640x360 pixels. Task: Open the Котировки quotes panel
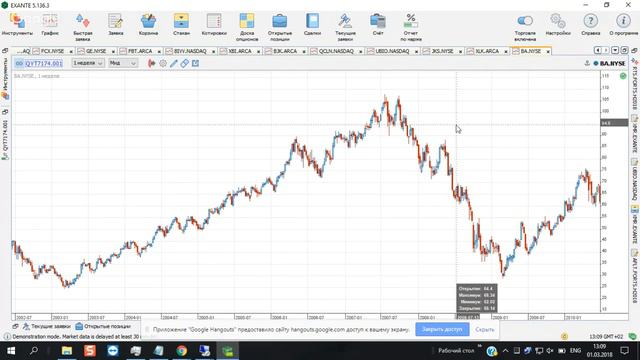point(214,24)
